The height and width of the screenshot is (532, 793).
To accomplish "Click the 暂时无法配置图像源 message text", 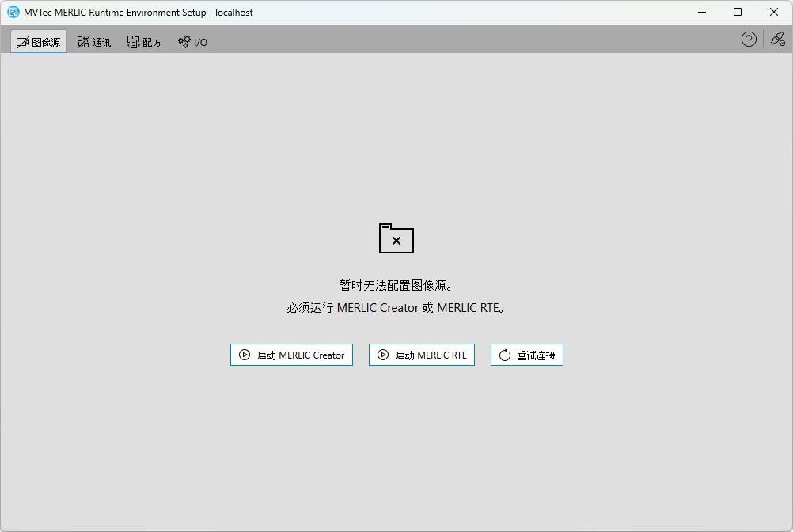I will point(396,285).
